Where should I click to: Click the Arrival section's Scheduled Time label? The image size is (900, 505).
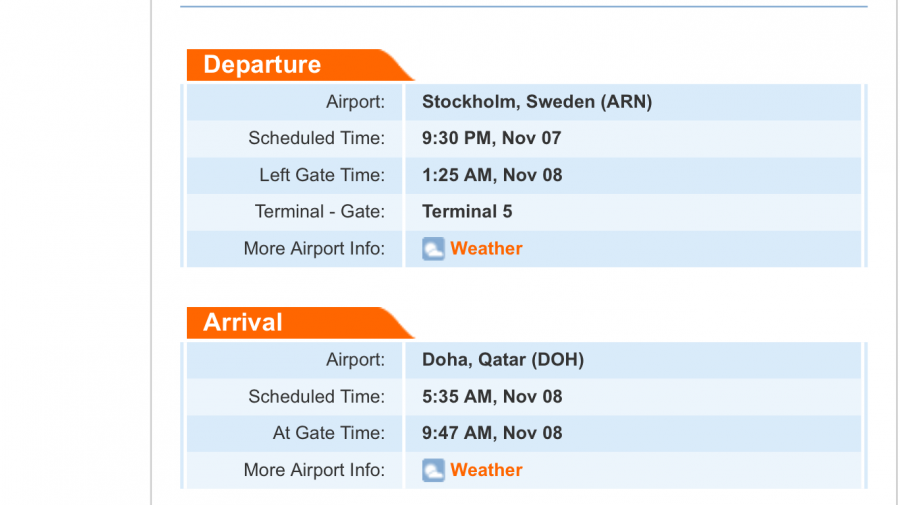click(x=316, y=397)
